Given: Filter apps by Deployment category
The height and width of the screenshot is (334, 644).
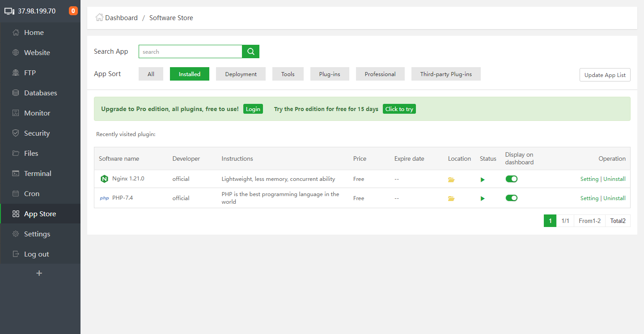Looking at the screenshot, I should point(241,73).
